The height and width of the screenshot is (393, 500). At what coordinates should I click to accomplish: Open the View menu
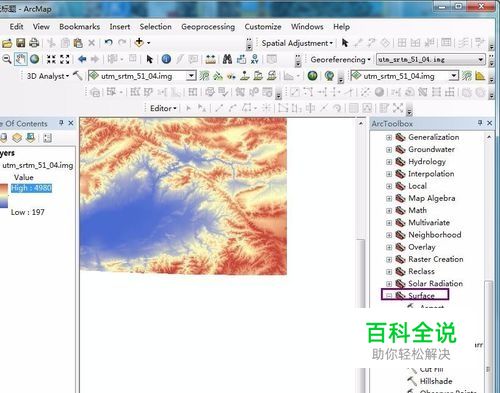tap(41, 27)
